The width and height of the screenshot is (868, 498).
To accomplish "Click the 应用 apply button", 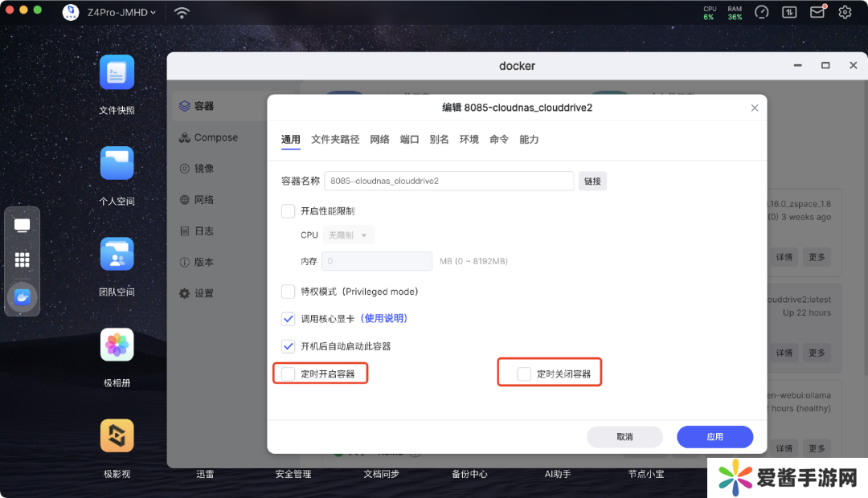I will coord(714,437).
